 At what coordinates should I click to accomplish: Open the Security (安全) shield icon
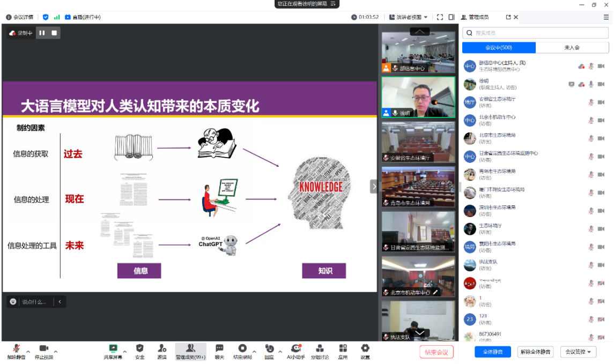[139, 349]
